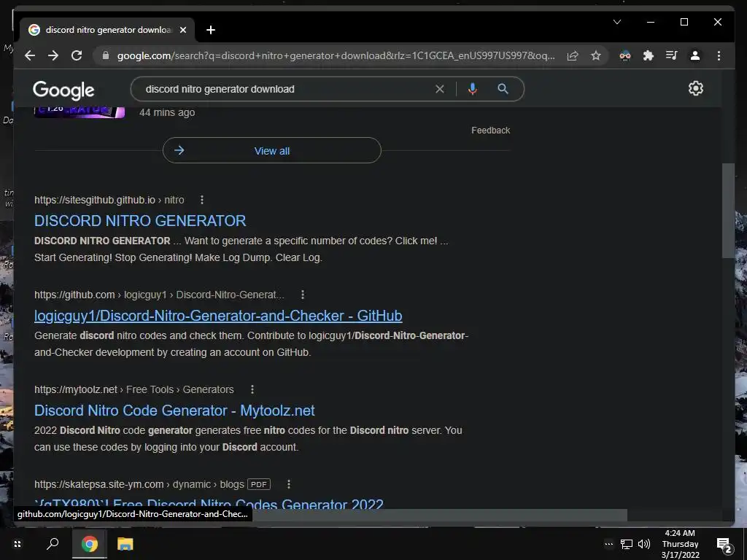
Task: Open Free Discord Nitro Codes Generator 2022 result
Action: click(x=209, y=504)
